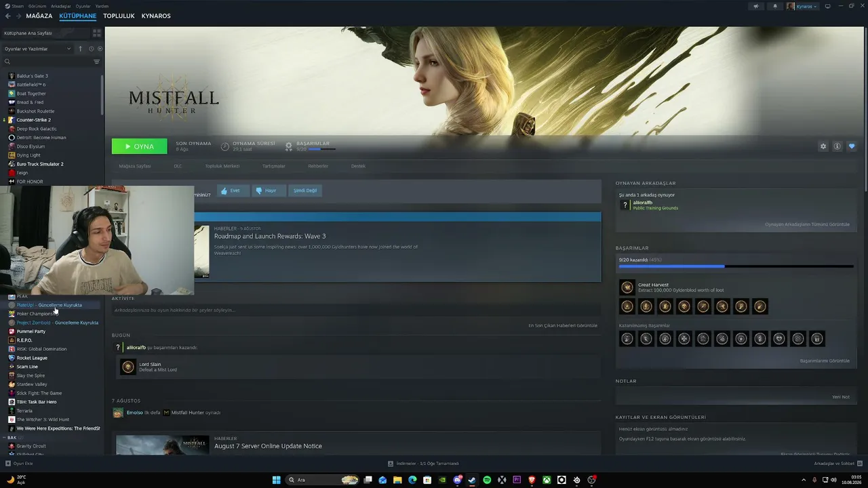Select Stardew Valley in game list
The width and height of the screenshot is (868, 488).
coord(32,384)
